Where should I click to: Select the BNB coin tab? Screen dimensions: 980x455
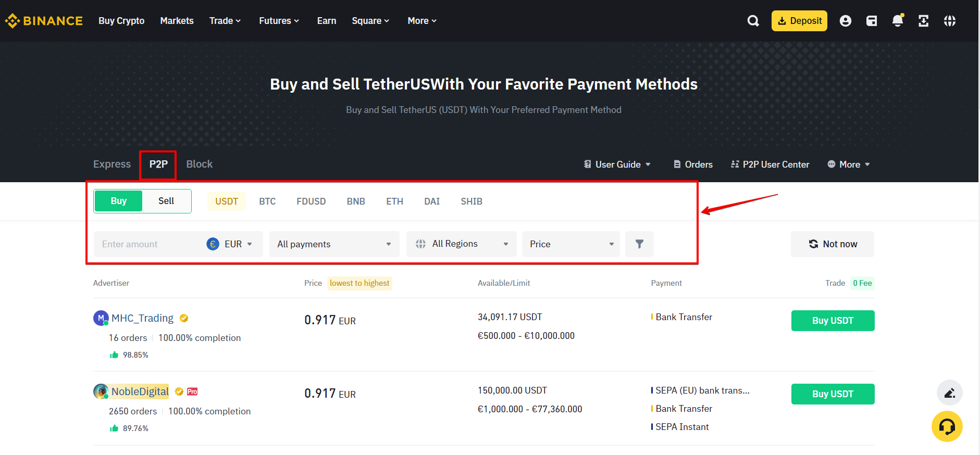click(x=356, y=201)
